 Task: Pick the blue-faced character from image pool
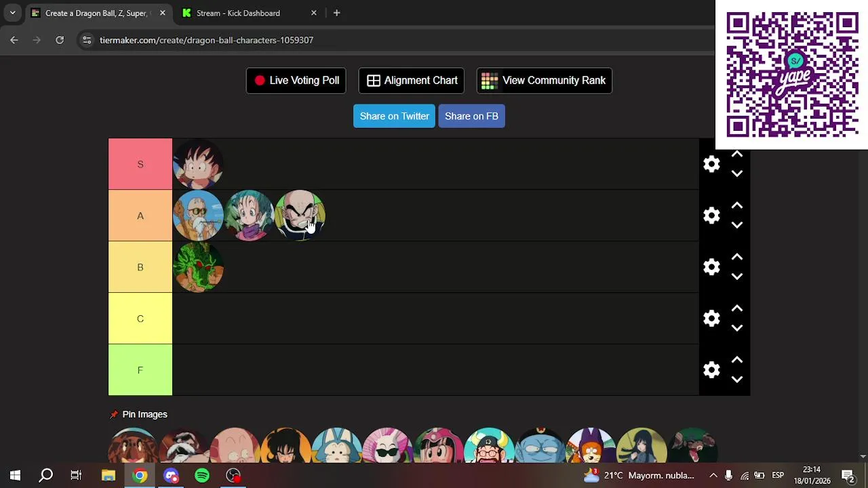(x=540, y=445)
